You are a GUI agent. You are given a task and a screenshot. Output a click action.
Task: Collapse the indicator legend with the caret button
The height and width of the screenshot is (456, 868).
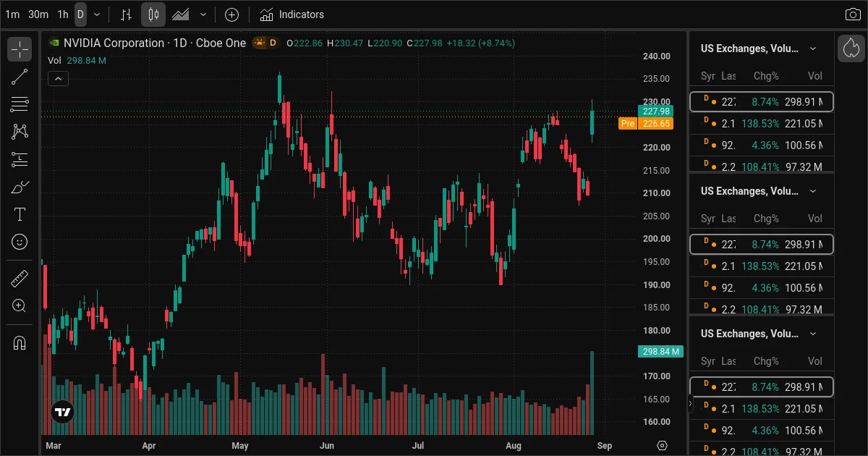(x=58, y=79)
